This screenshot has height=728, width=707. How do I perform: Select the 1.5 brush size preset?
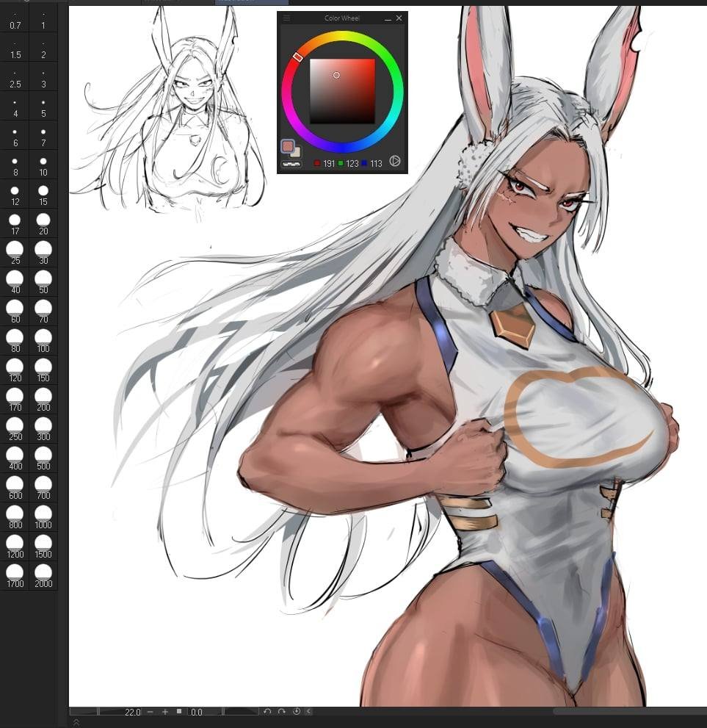[x=15, y=47]
